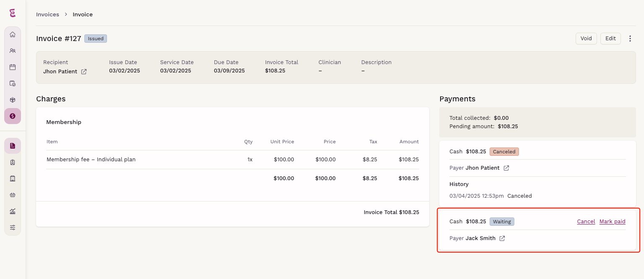This screenshot has width=644, height=279.
Task: Click the 'Membership fee – Individual plan' item
Action: pos(91,160)
